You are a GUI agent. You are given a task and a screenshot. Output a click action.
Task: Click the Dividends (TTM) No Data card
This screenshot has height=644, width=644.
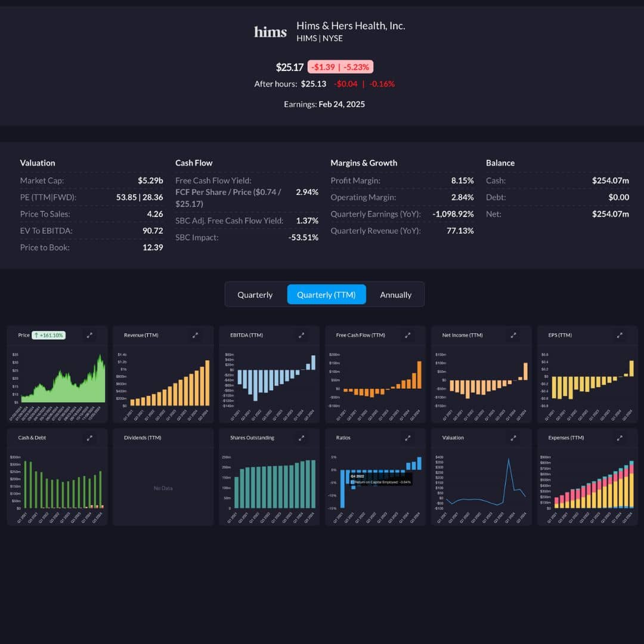point(163,477)
